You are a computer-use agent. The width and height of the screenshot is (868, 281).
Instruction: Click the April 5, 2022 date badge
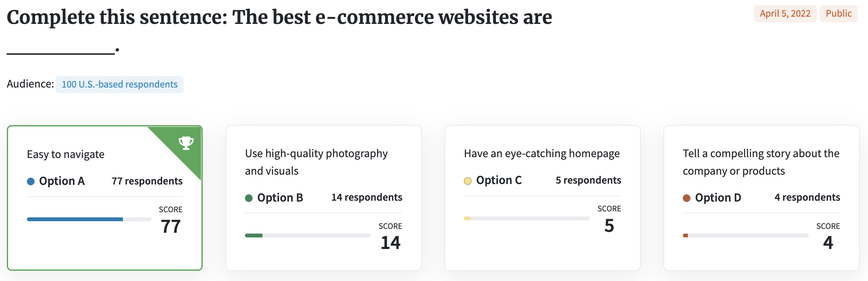[785, 14]
